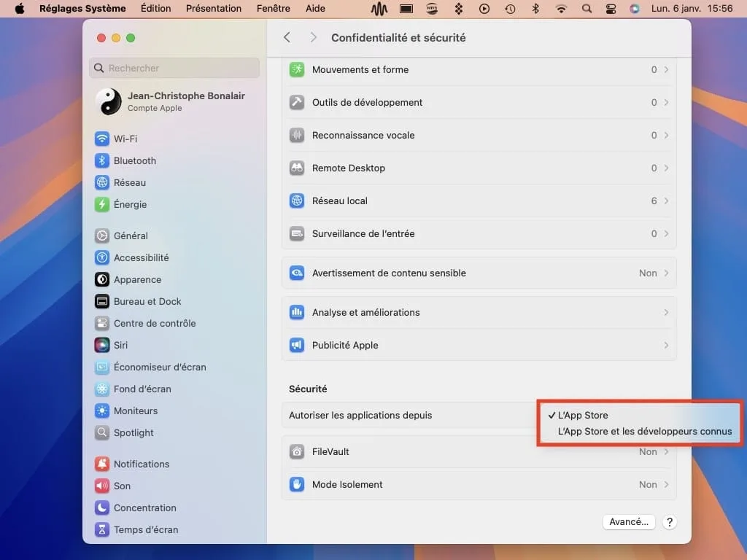747x560 pixels.
Task: Open Spotlight magnifier in menu bar
Action: (x=587, y=9)
